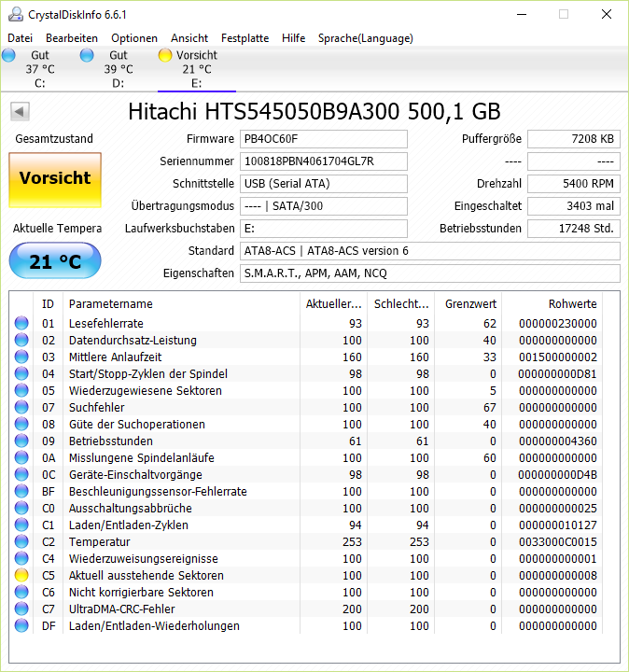The image size is (629, 672).
Task: Select raw value 000000230000 of Lesefehlerrate
Action: click(558, 323)
